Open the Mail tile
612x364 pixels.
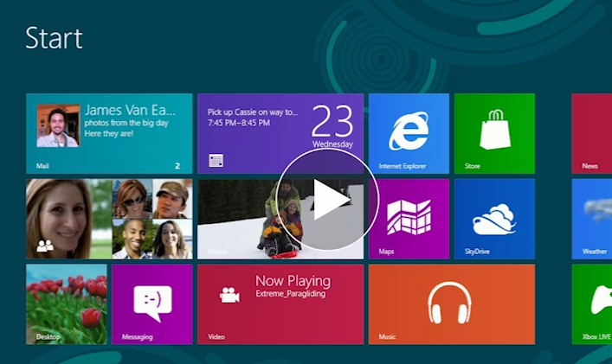coord(109,133)
